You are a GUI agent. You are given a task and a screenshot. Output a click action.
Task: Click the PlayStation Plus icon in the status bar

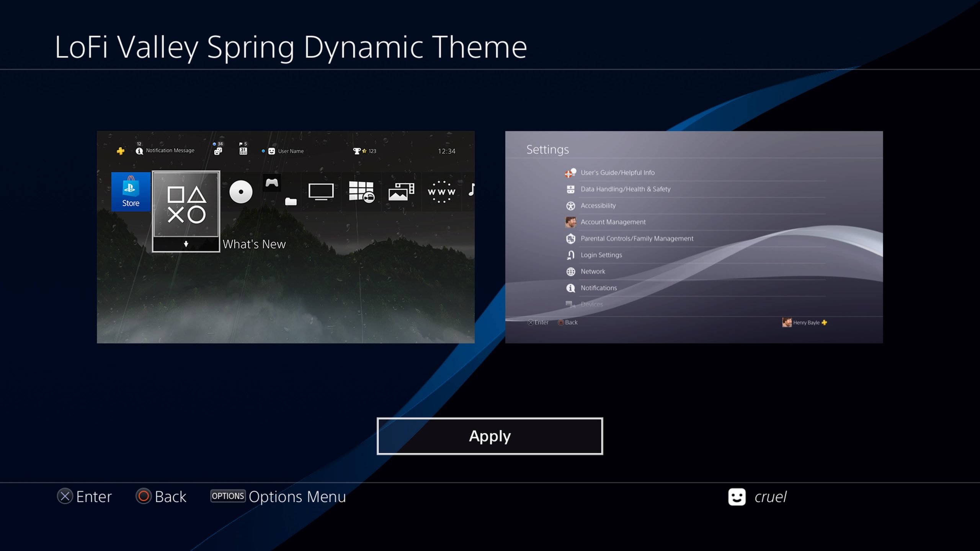pyautogui.click(x=121, y=151)
